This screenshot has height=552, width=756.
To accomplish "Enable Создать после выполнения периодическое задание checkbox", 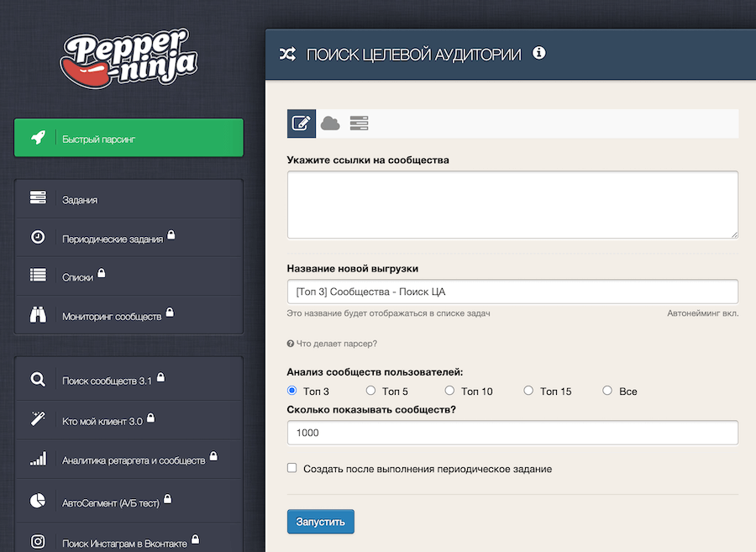I will pos(291,468).
